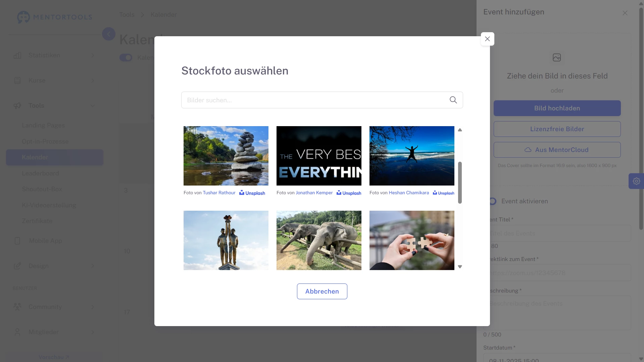Open the gear settings icon on right edge

(636, 181)
